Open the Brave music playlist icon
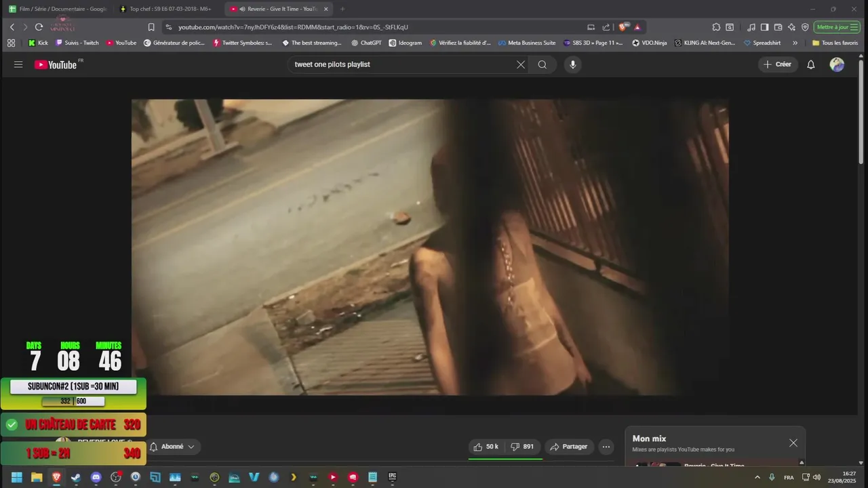 point(751,27)
